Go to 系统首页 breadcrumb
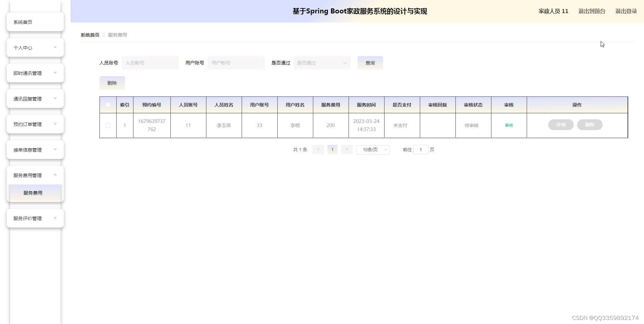644x324 pixels. pos(90,35)
